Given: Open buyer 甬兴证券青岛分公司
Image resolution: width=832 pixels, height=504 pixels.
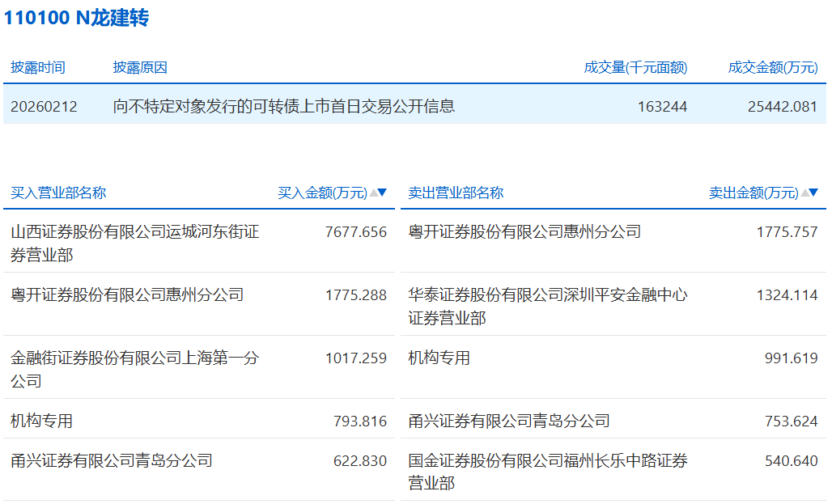Looking at the screenshot, I should (112, 460).
